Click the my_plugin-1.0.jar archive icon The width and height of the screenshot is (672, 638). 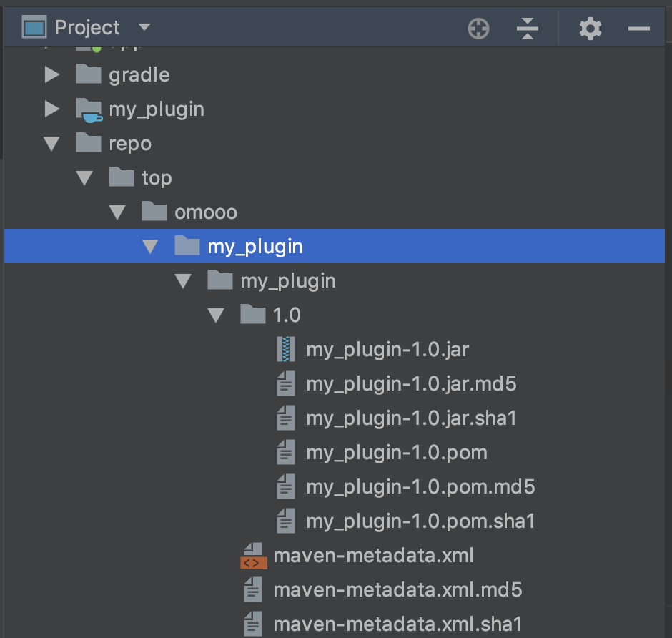(286, 350)
